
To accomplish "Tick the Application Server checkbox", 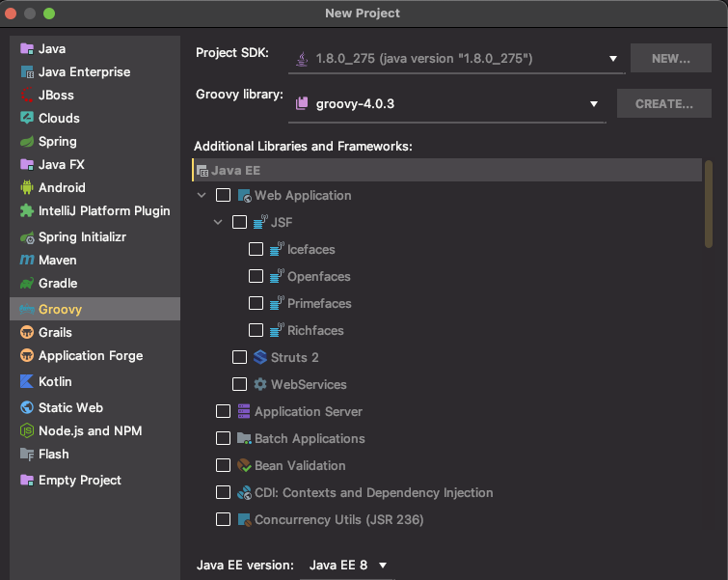I will [x=223, y=411].
